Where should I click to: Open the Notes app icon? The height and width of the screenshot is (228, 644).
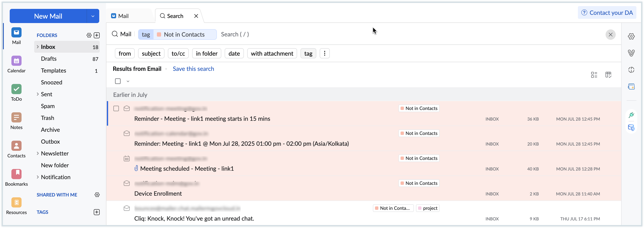(16, 118)
